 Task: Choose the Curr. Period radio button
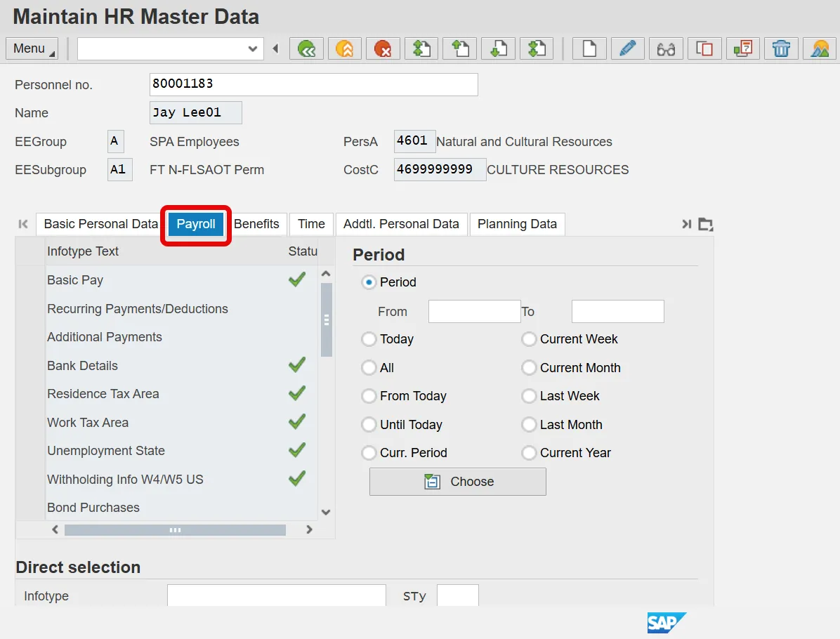pyautogui.click(x=369, y=453)
